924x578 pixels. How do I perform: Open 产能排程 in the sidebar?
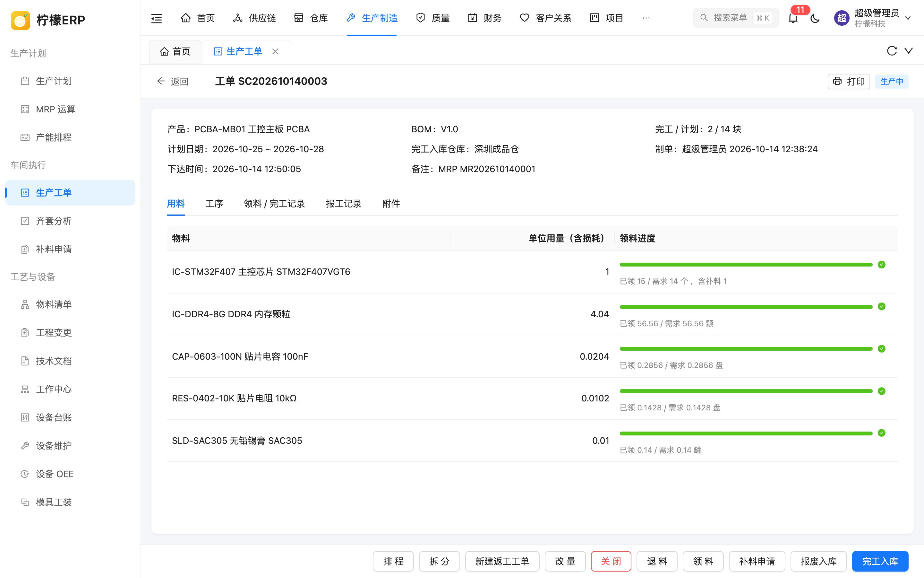tap(70, 138)
